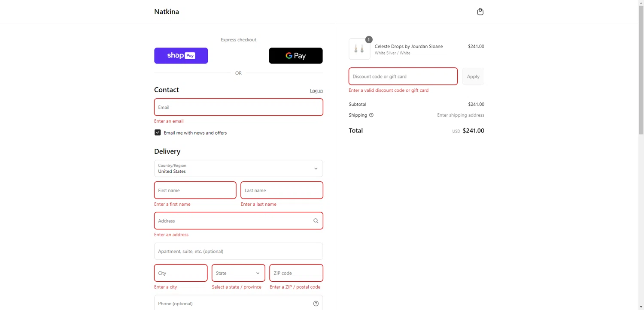Click the item quantity badge showing 1
644x310 pixels.
[x=369, y=39]
